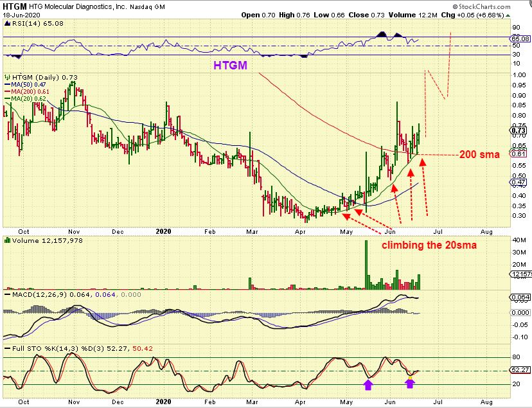Click the volume bars icon before Volume label

[x=8, y=240]
